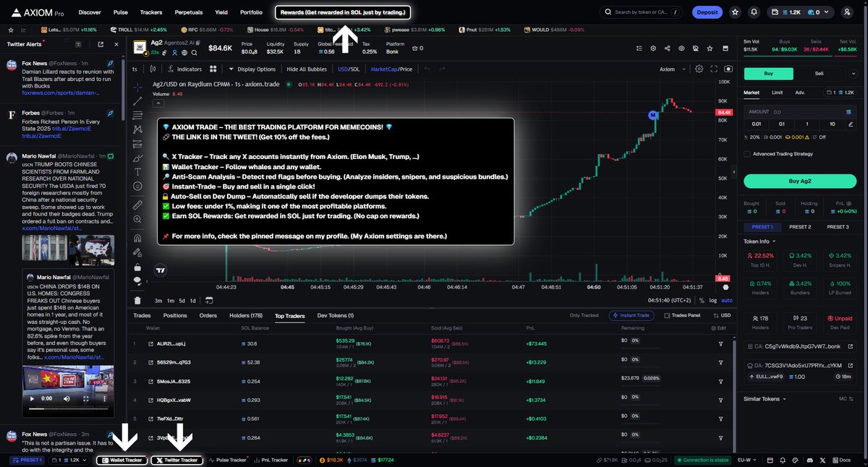The image size is (868, 467).
Task: Filter the ALiR2L...upLj trader row
Action: [720, 343]
